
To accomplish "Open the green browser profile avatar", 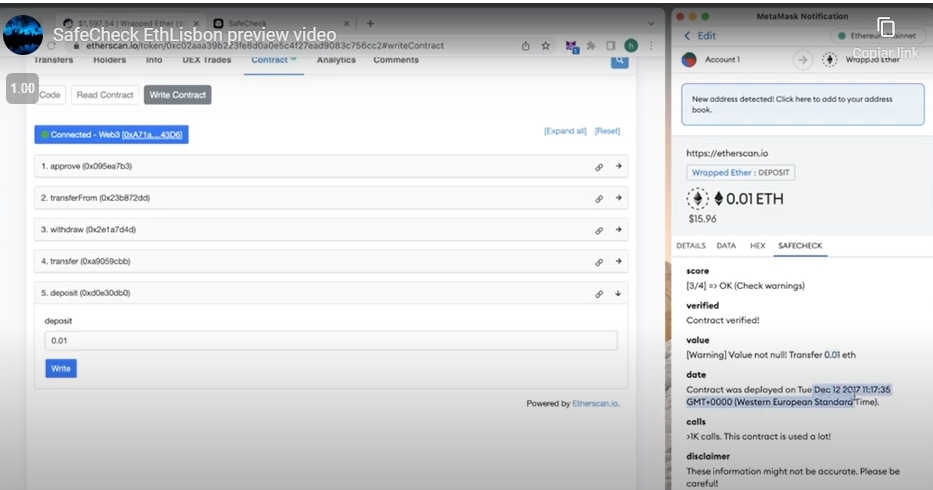I will click(631, 45).
